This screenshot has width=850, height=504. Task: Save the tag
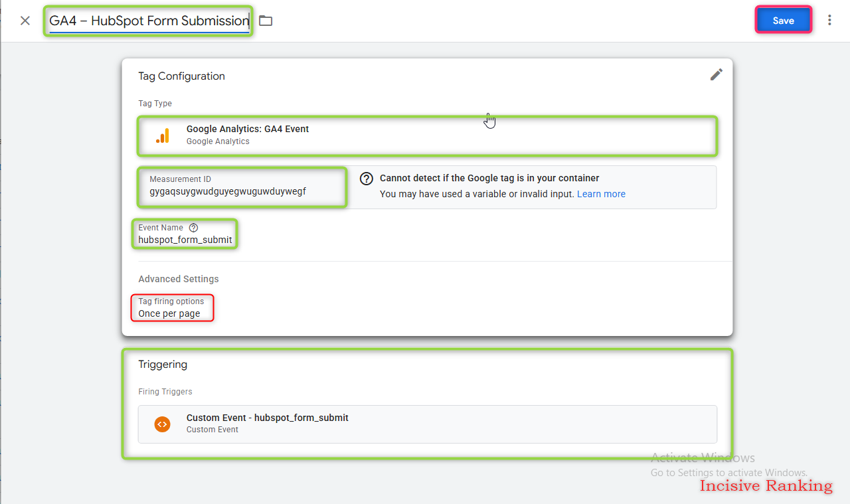(783, 21)
